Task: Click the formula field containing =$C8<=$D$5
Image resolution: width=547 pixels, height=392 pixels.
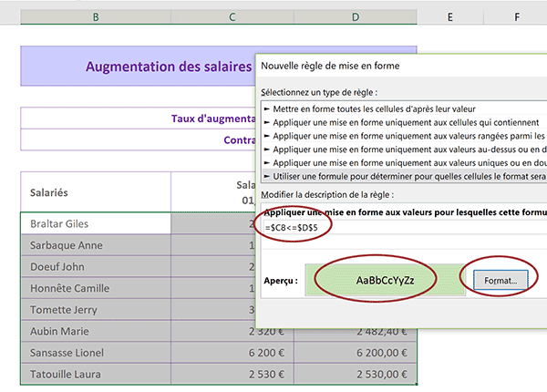Action: point(405,228)
